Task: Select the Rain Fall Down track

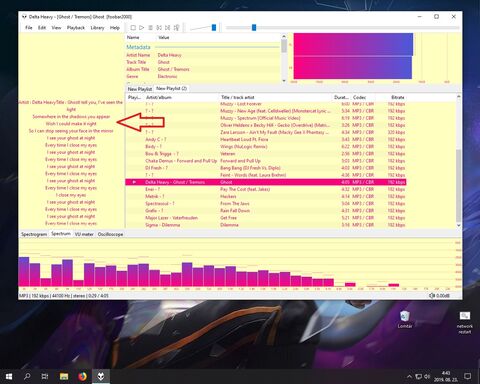Action: pyautogui.click(x=266, y=211)
